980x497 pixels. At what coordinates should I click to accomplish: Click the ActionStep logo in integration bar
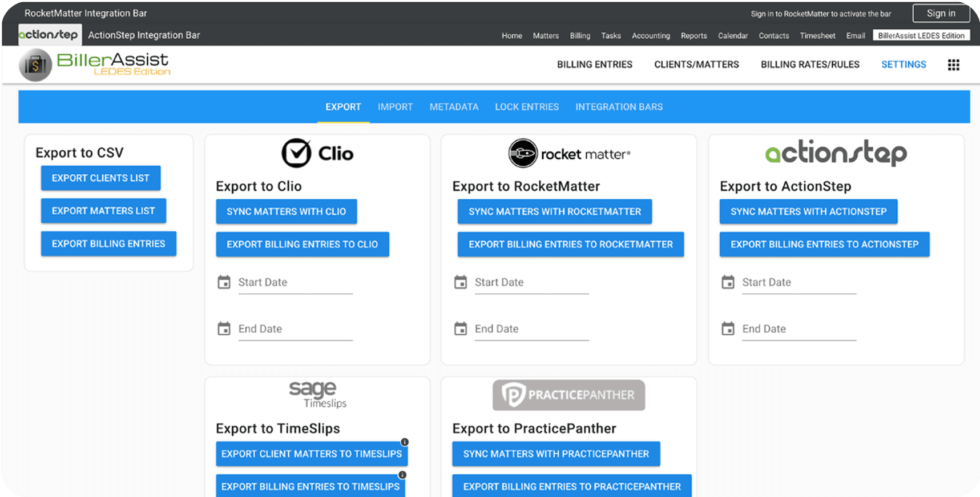50,35
